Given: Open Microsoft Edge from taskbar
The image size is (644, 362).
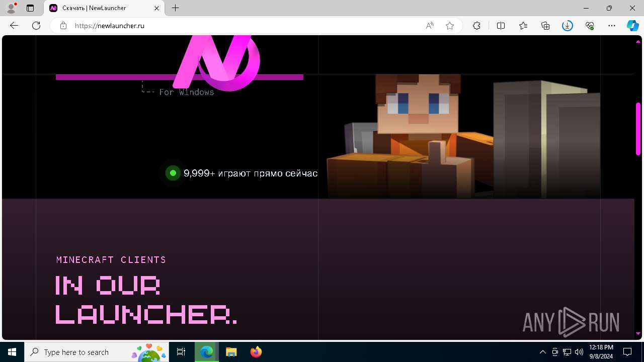Looking at the screenshot, I should tap(207, 352).
